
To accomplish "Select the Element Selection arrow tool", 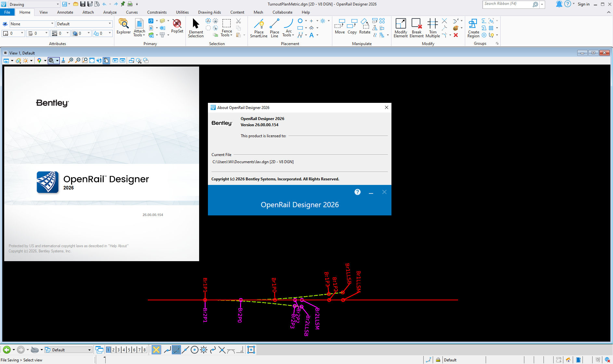I will 196,28.
